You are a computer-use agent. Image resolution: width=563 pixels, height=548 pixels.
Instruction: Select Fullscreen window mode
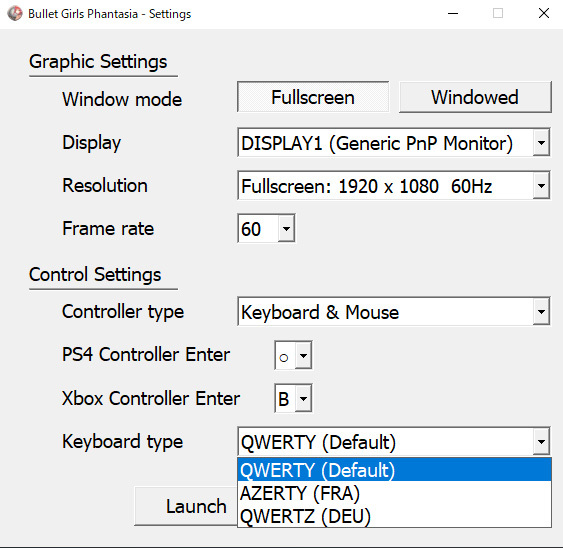click(x=313, y=97)
